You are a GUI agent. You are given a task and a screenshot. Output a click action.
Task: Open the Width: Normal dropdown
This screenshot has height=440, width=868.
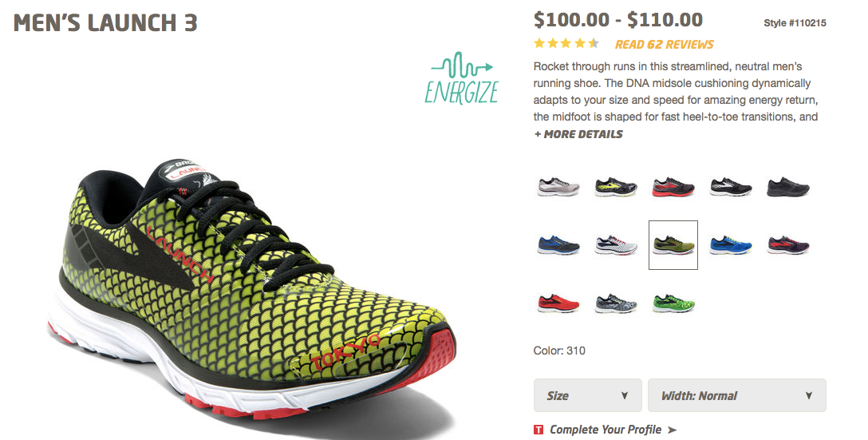point(737,395)
